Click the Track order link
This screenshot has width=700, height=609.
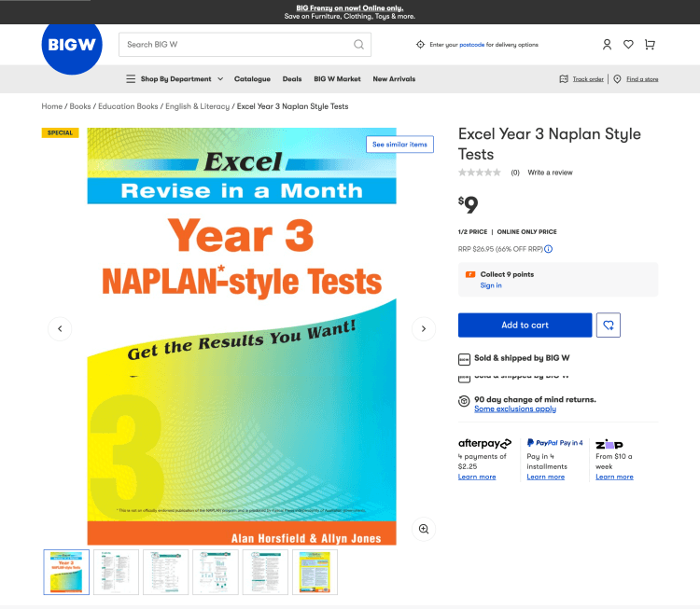588,79
